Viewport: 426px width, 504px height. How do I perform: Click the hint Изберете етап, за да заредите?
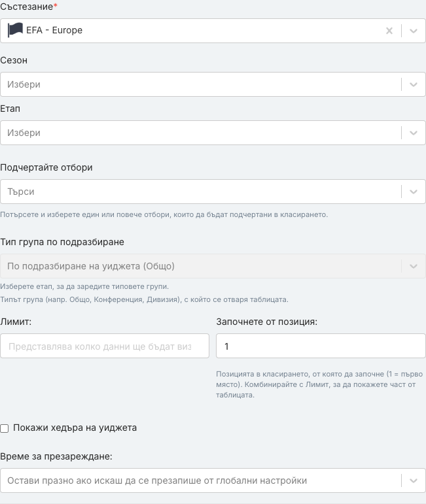click(x=84, y=286)
